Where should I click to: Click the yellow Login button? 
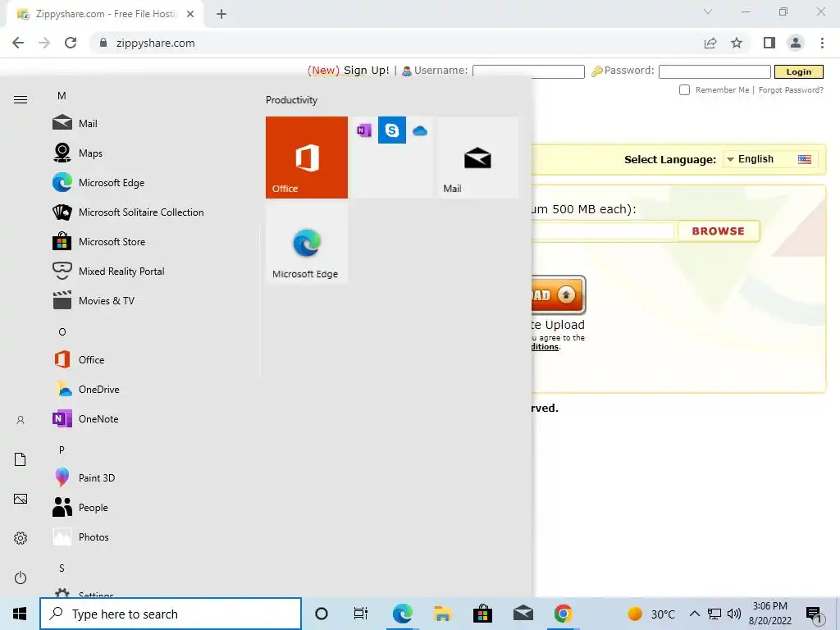click(799, 72)
